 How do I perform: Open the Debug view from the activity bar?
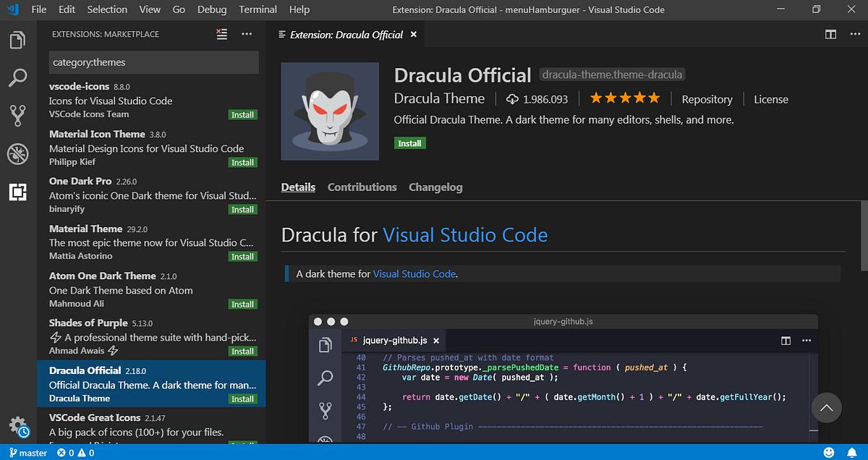pyautogui.click(x=18, y=154)
